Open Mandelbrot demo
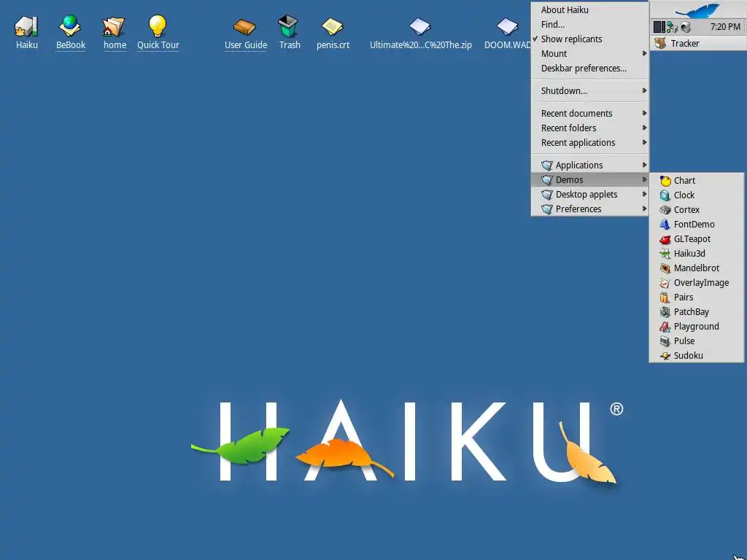This screenshot has width=747, height=560. tap(697, 268)
